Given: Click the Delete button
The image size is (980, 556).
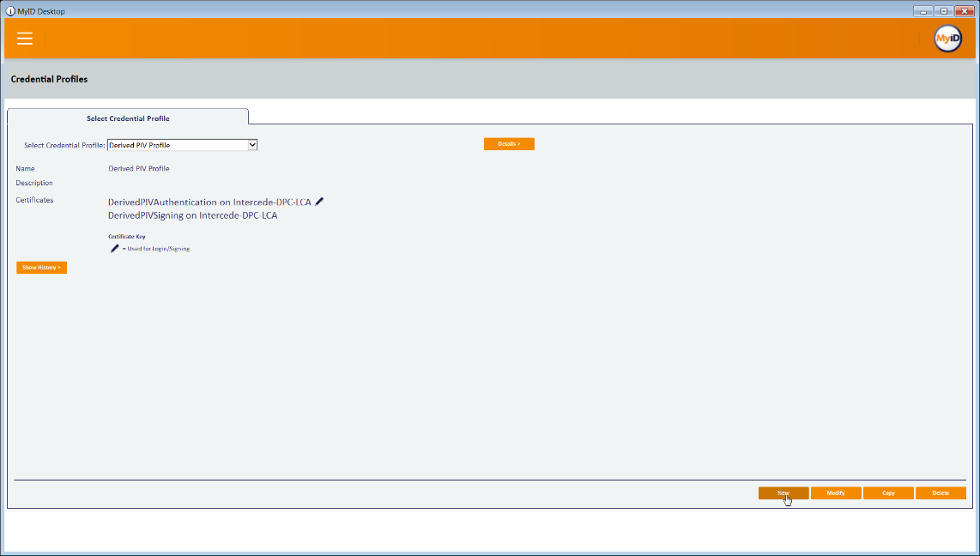Looking at the screenshot, I should [x=941, y=493].
